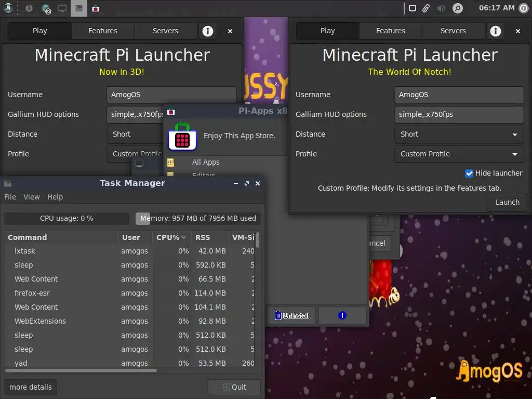
Task: Click Task Manager horizontal scrollbar
Action: coord(81,370)
